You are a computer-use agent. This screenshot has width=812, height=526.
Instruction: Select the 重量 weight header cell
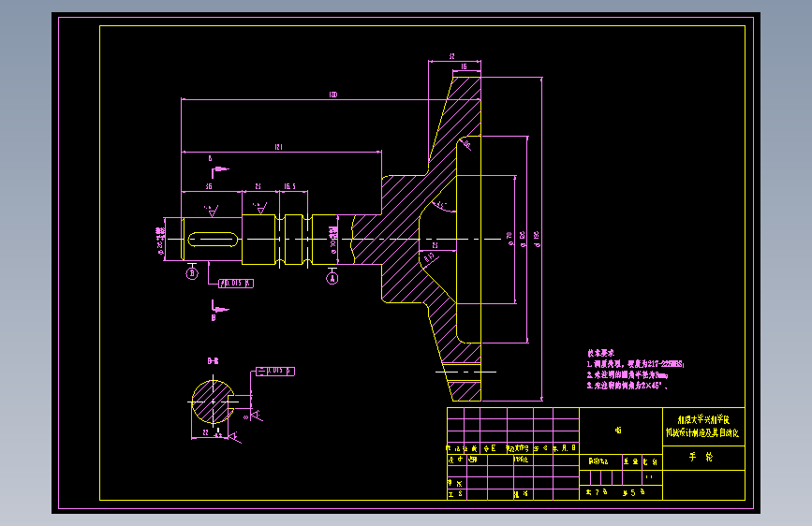(x=631, y=461)
